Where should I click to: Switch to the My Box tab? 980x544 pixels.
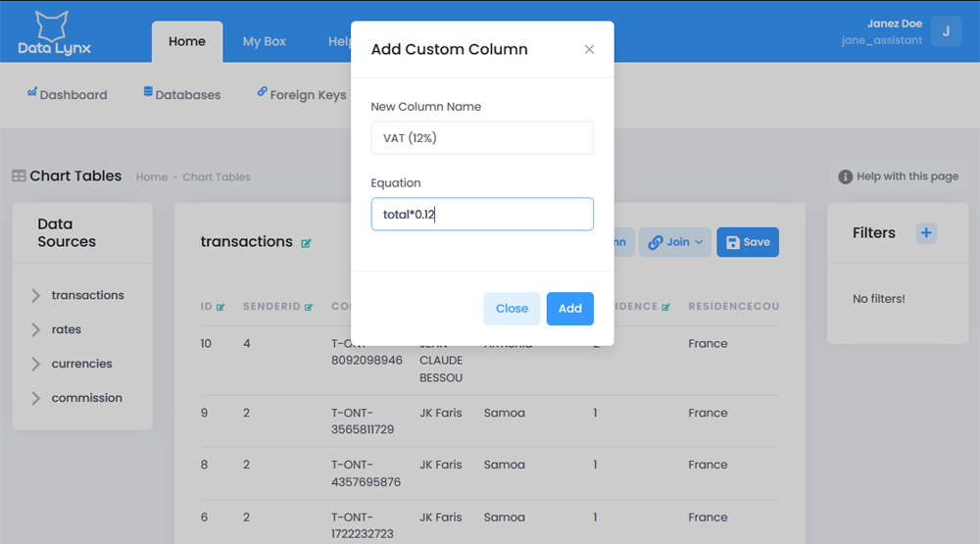pyautogui.click(x=265, y=42)
